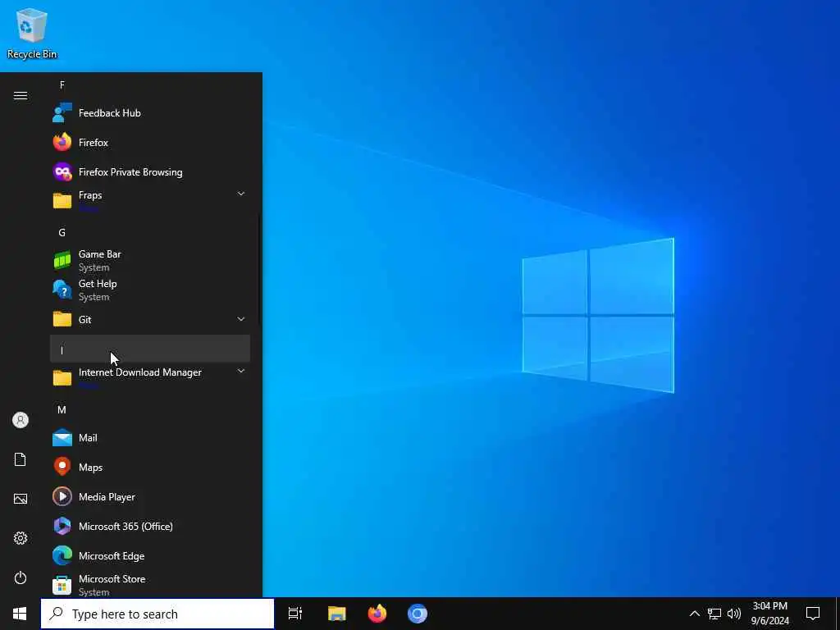Expand Internet Download Manager chevron
Viewport: 840px width, 630px height.
click(241, 371)
